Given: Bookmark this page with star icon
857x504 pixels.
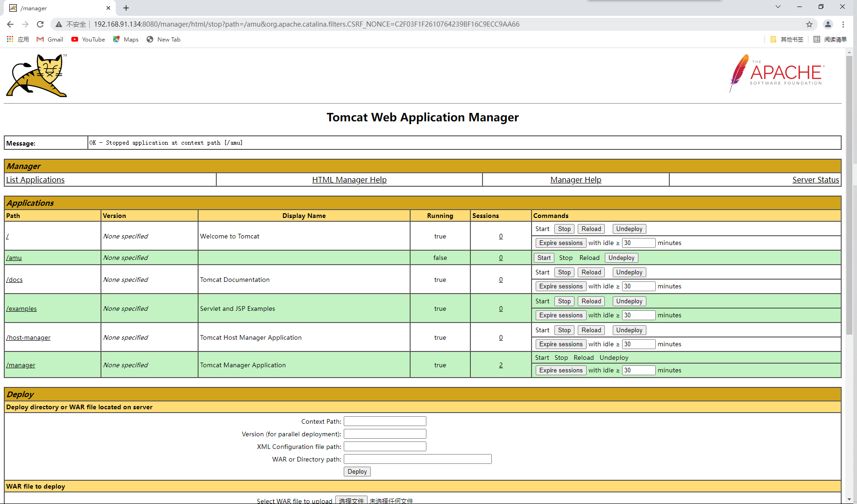Looking at the screenshot, I should point(809,24).
